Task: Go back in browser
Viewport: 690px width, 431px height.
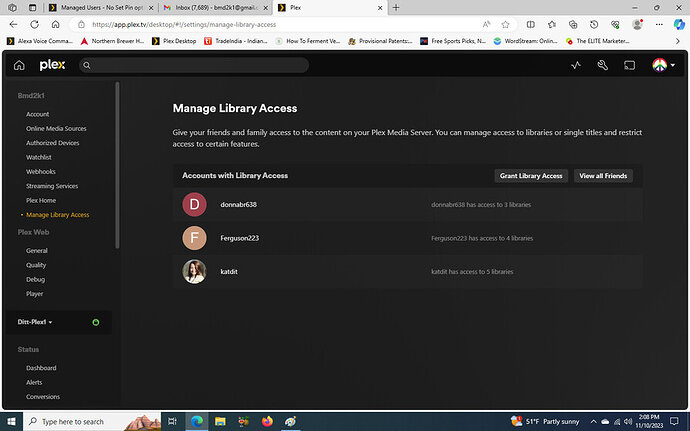Action: 13,25
